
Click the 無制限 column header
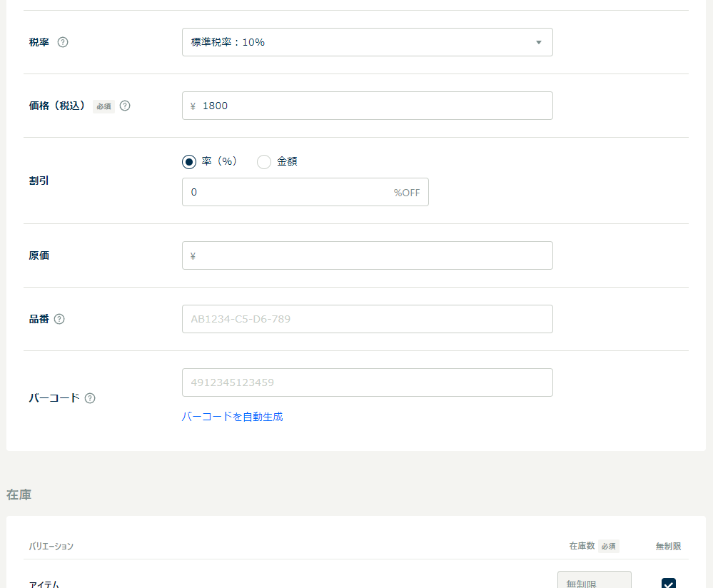(668, 546)
